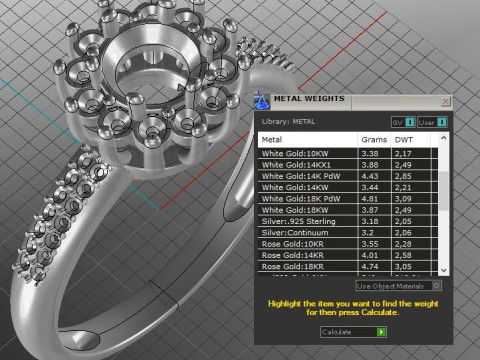480x360 pixels.
Task: Select the White Gold:14K PdW row
Action: (x=348, y=176)
